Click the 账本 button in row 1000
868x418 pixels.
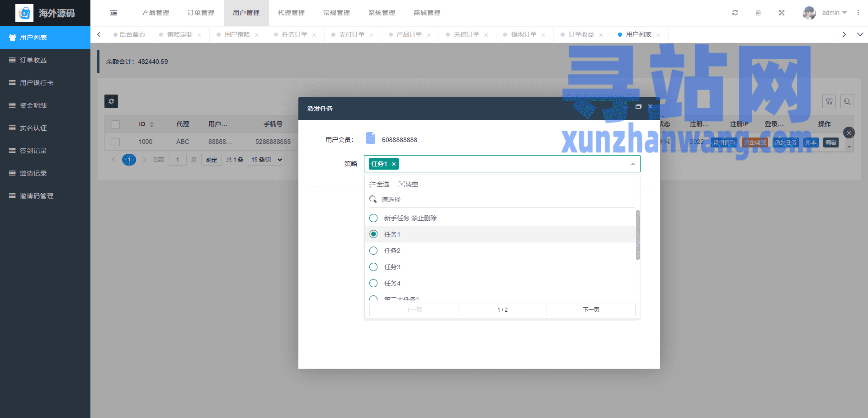pyautogui.click(x=811, y=142)
